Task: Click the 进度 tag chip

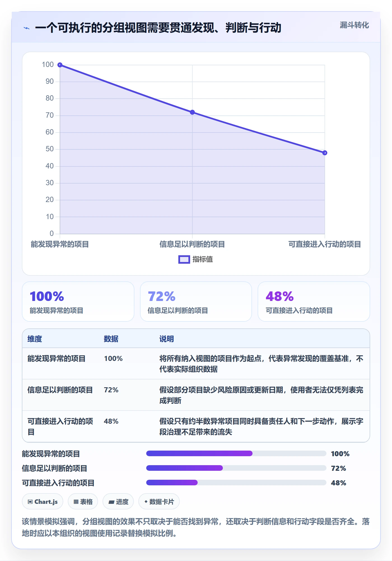Action: point(118,502)
